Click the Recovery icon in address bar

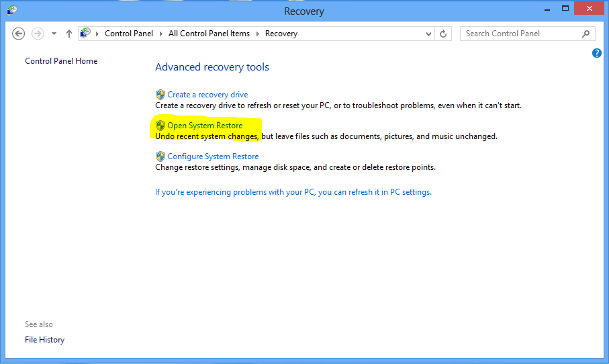(x=85, y=34)
